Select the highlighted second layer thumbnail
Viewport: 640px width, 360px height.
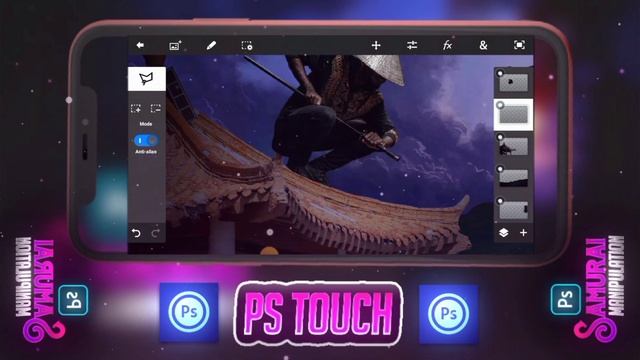pos(513,115)
